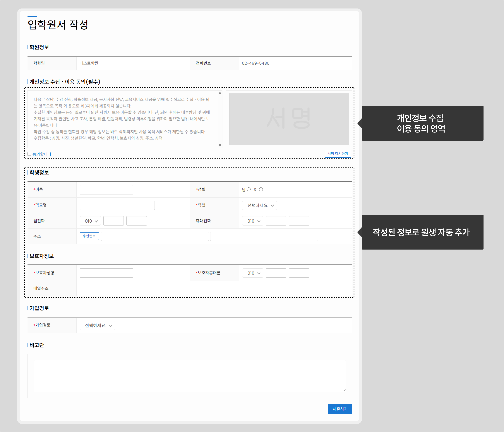Click the 동의합니다 label link

42,154
